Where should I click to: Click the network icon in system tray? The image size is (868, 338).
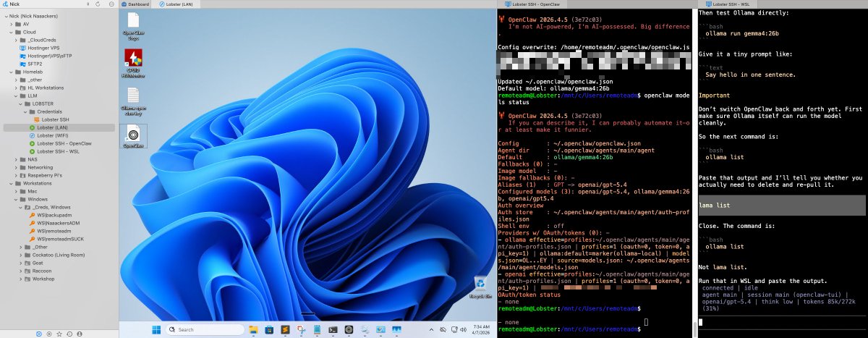(x=454, y=330)
